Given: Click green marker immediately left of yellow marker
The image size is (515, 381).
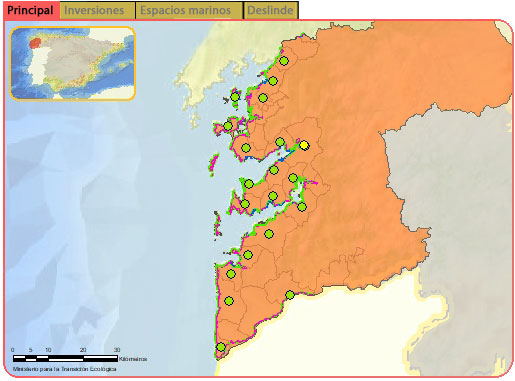Looking at the screenshot, I should pyautogui.click(x=280, y=142).
